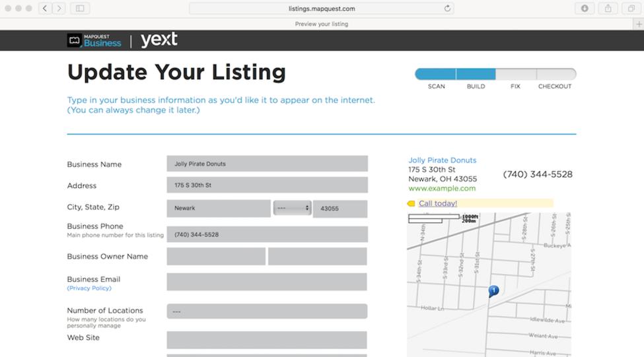Click the Business Email field

click(x=267, y=282)
